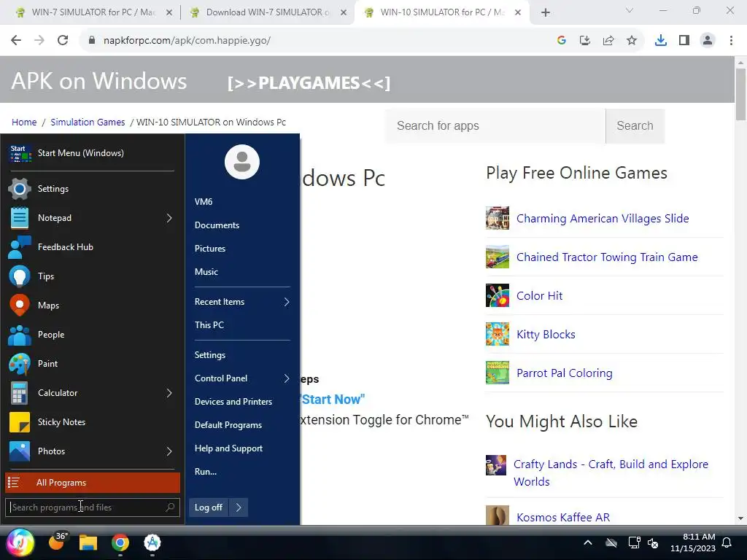The width and height of the screenshot is (747, 560).
Task: Open the Tips lightbulb icon
Action: tap(20, 276)
